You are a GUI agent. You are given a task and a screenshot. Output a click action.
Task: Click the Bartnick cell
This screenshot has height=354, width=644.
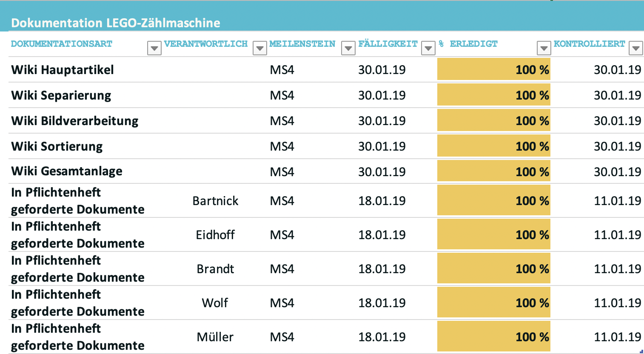[215, 201]
